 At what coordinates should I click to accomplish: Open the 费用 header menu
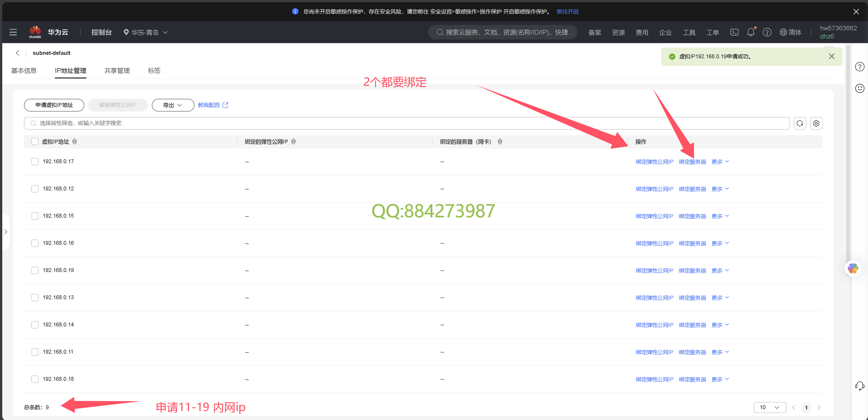tap(642, 32)
